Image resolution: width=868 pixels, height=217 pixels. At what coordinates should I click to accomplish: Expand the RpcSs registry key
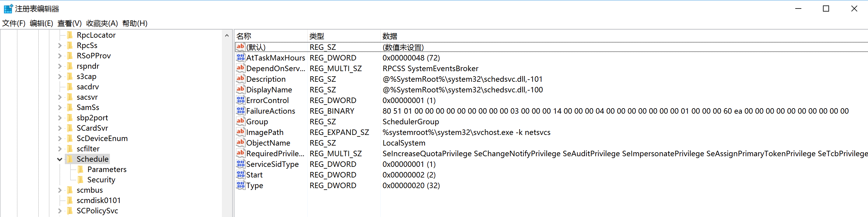coord(60,46)
